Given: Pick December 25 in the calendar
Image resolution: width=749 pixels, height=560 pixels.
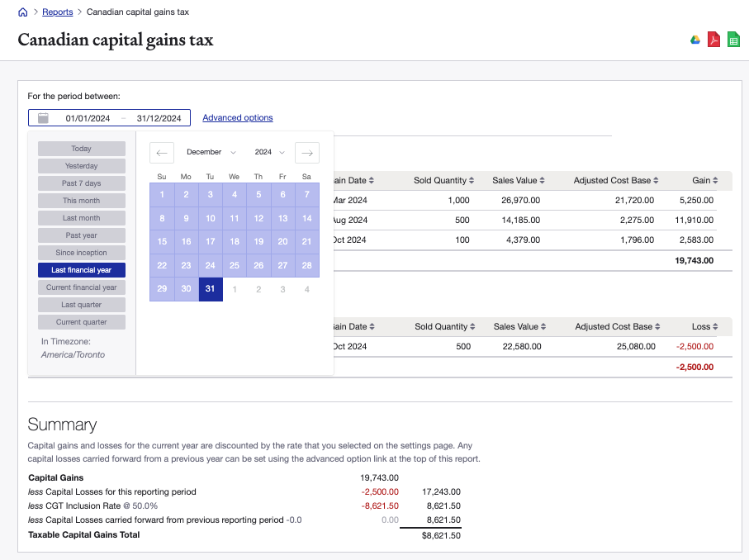Looking at the screenshot, I should point(235,266).
